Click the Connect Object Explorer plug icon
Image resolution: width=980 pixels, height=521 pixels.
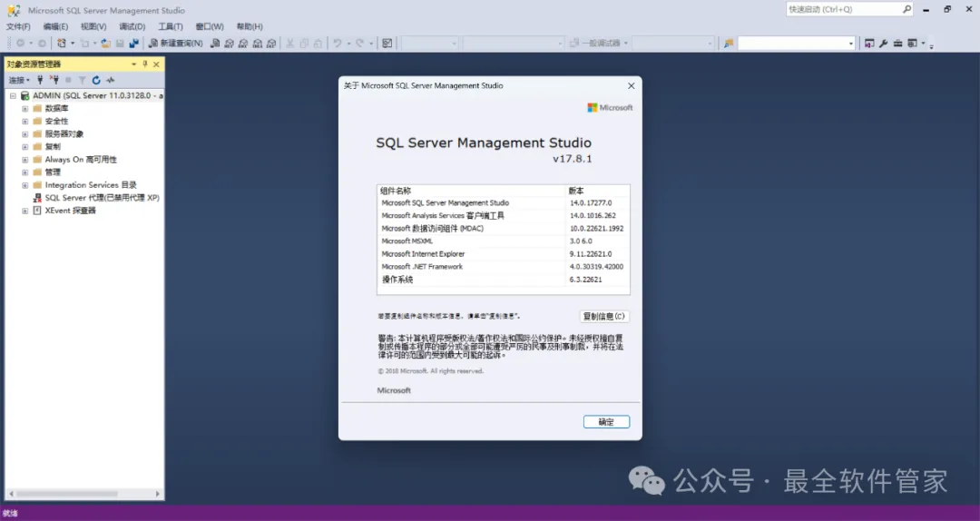pyautogui.click(x=40, y=80)
